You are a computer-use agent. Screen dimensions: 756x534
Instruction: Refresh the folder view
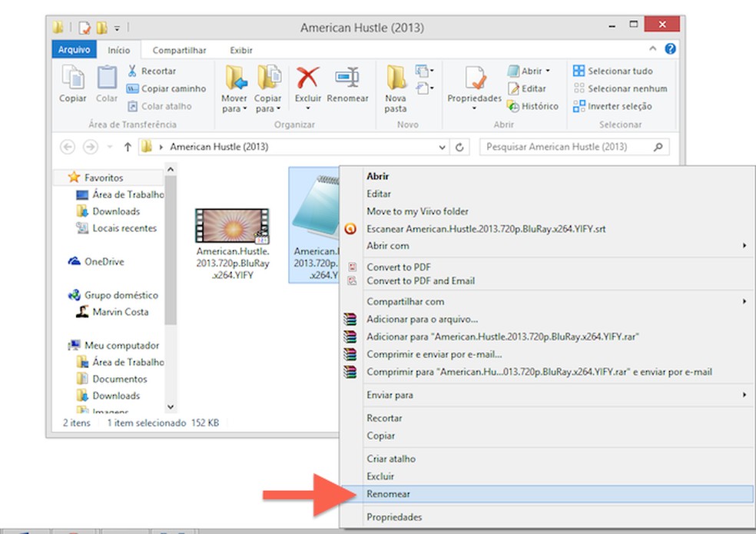pyautogui.click(x=459, y=147)
